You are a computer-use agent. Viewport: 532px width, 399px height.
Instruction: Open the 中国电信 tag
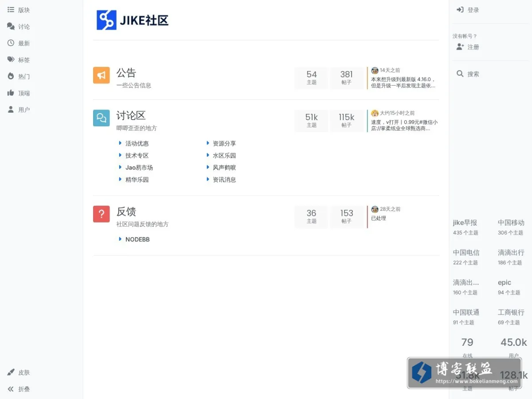(466, 252)
